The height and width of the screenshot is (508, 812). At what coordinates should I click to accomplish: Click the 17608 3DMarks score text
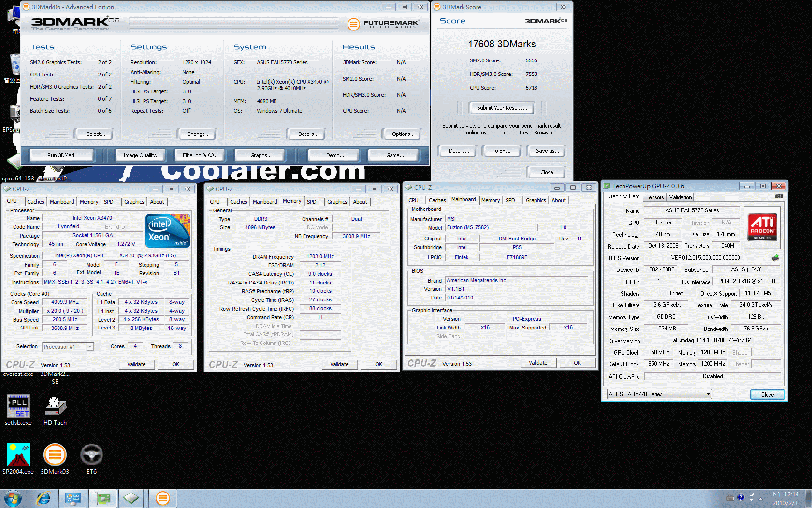[502, 44]
